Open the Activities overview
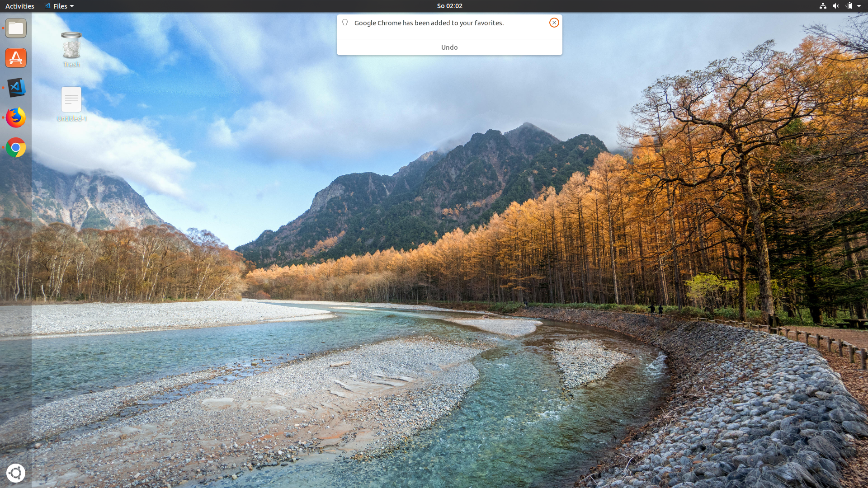 click(19, 6)
